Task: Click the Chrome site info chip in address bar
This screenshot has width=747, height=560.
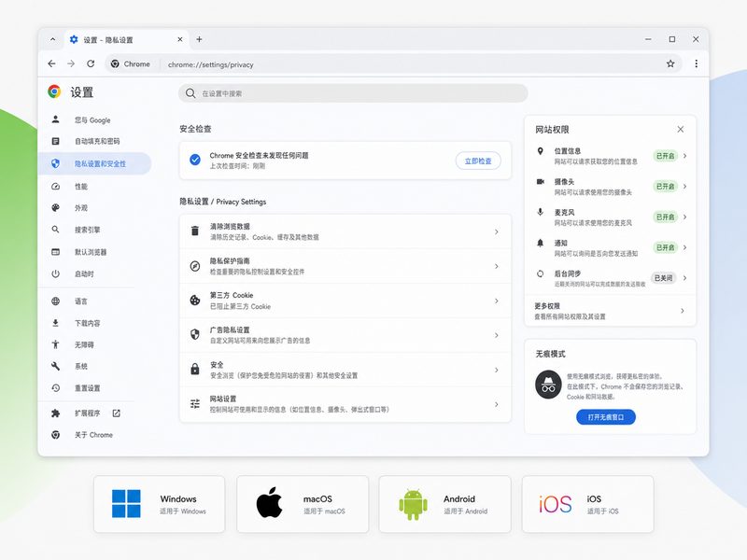Action: 131,63
